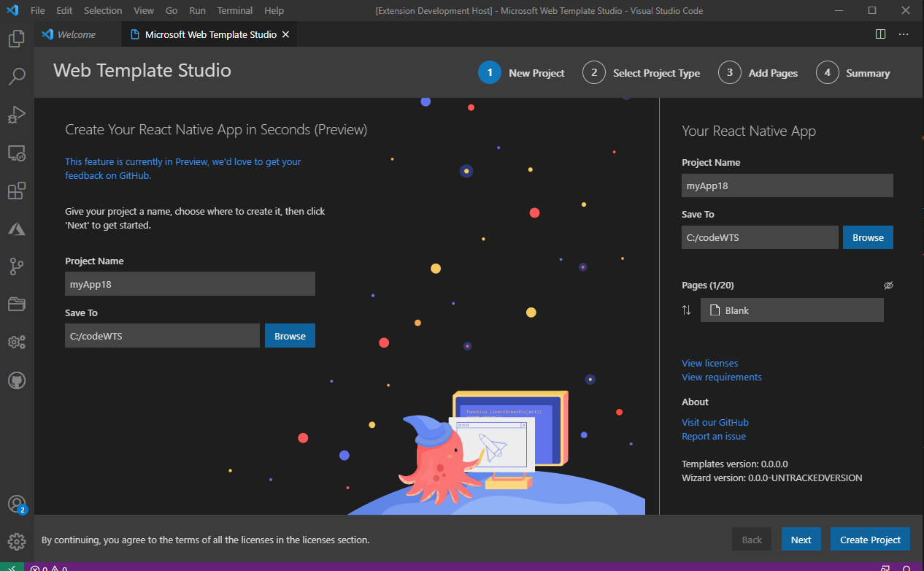Viewport: 924px width, 571px height.
Task: Open the Terminal menu
Action: [235, 10]
